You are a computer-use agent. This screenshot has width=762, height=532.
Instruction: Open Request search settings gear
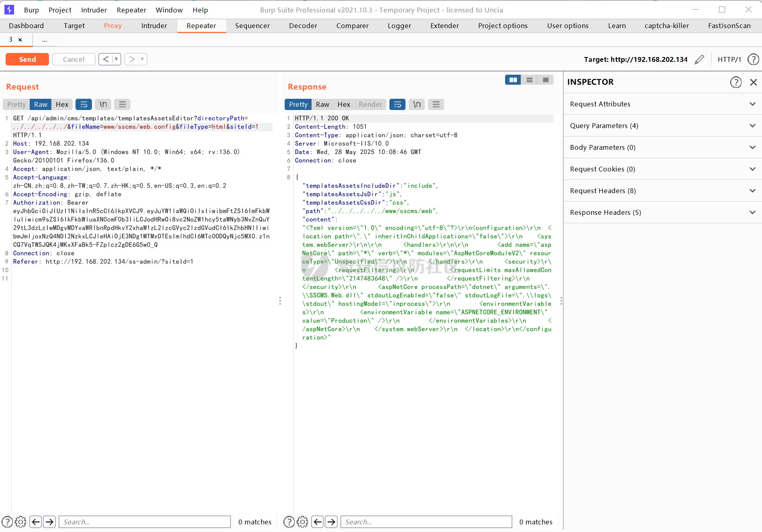pos(20,522)
